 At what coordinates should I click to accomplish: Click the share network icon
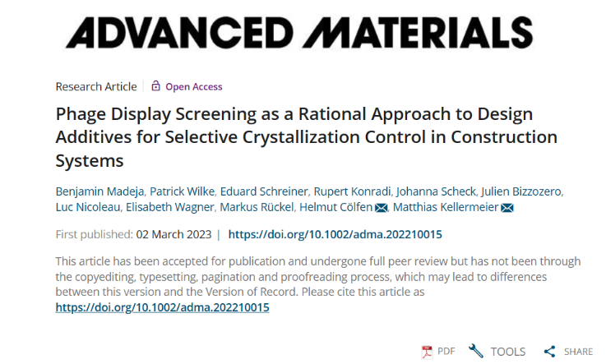[549, 351]
